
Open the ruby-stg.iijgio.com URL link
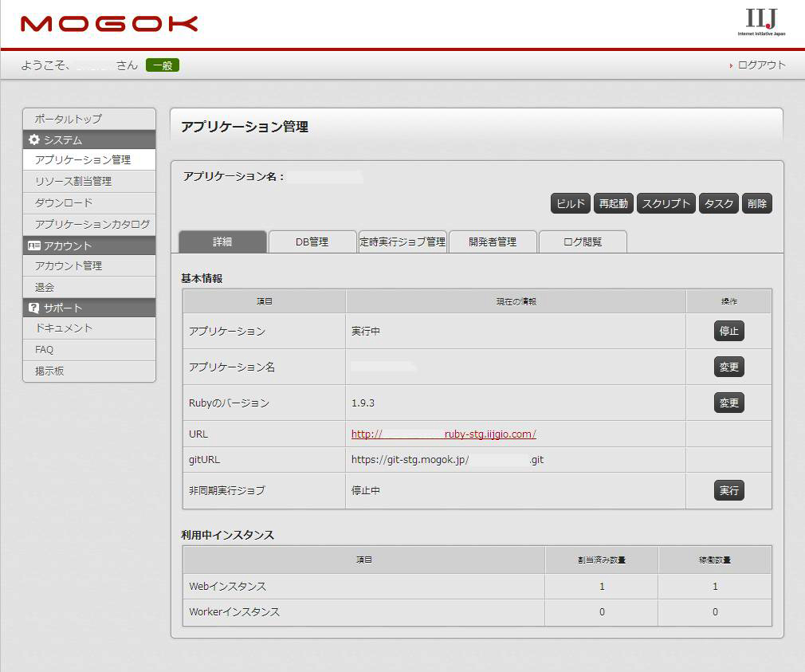tap(443, 434)
